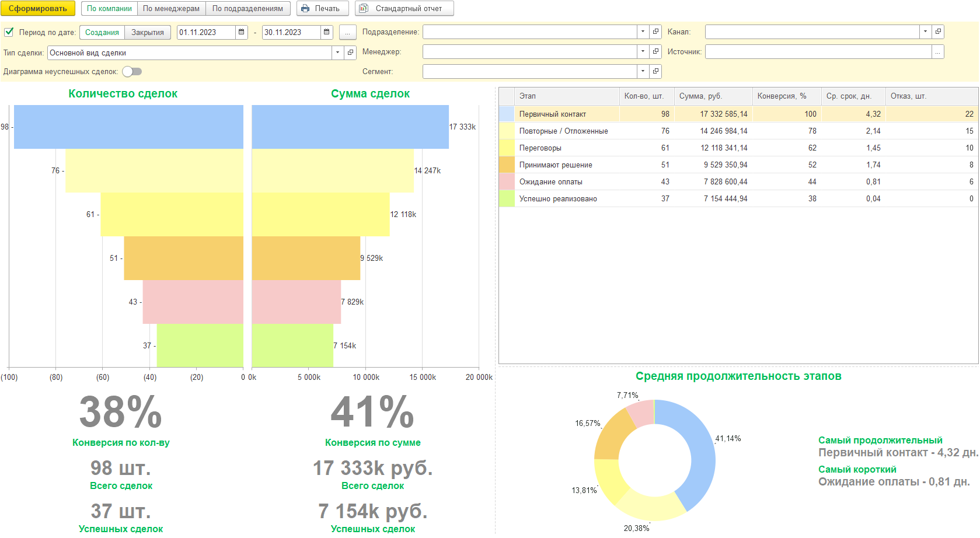Open calendar for the start date
The height and width of the screenshot is (538, 980).
pyautogui.click(x=242, y=32)
